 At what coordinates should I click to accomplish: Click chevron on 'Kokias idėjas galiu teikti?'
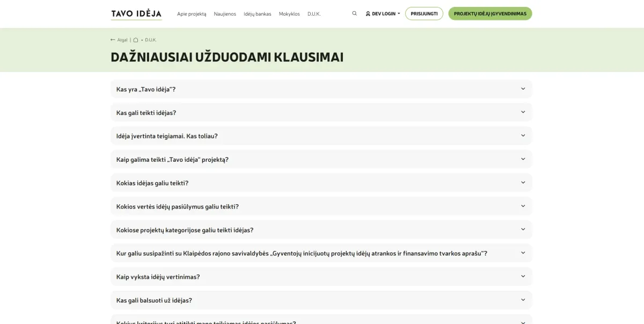(523, 183)
